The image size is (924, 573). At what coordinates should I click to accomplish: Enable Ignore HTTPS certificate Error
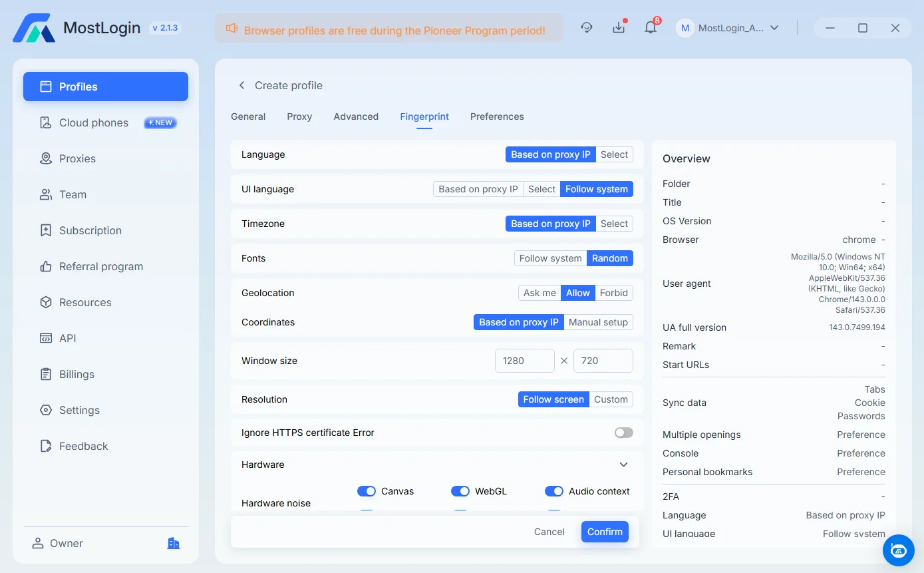(623, 432)
